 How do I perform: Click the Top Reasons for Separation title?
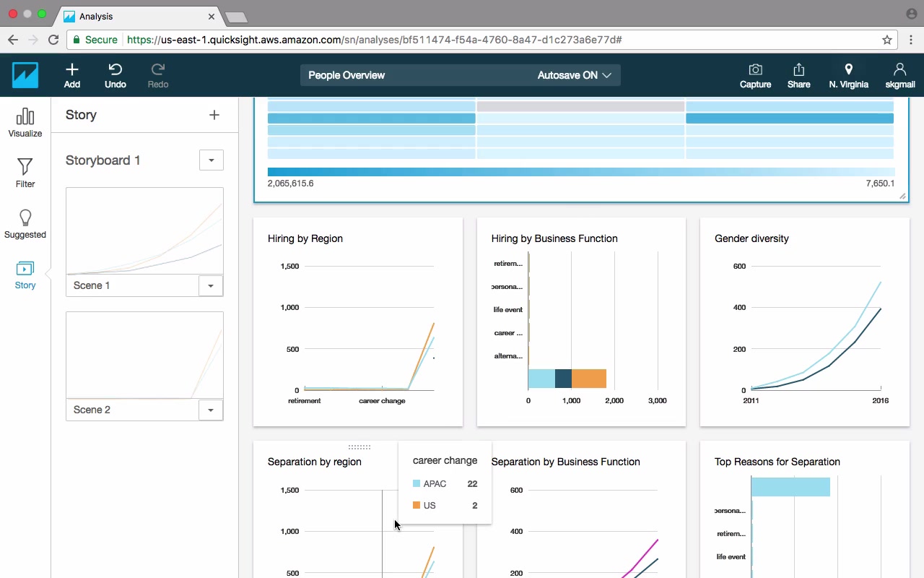(777, 462)
